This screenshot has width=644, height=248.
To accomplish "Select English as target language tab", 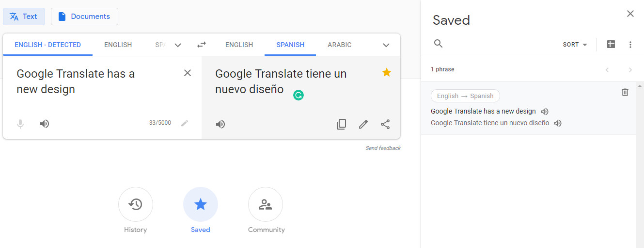I will click(239, 45).
